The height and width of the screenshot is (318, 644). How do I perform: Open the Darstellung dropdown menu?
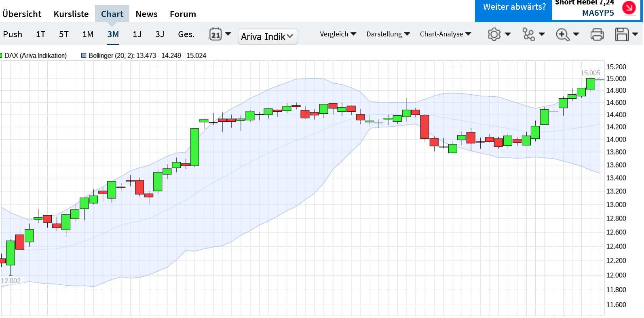coord(388,34)
